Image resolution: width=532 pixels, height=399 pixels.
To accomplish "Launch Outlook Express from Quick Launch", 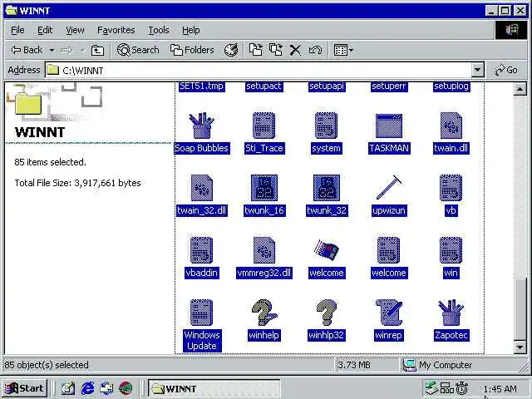I will pyautogui.click(x=106, y=388).
